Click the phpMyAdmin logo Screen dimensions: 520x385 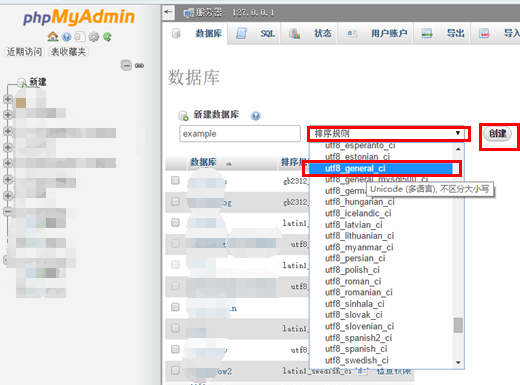click(79, 17)
